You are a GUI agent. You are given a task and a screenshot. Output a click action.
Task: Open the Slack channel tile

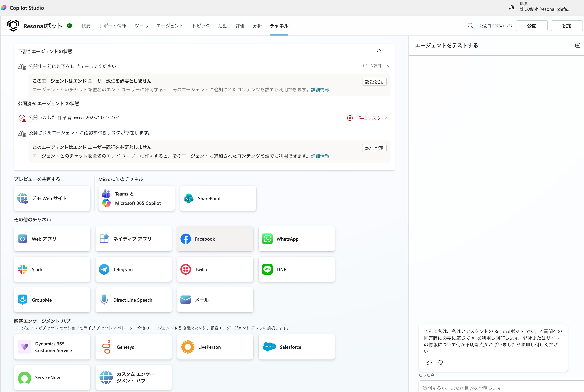coord(52,269)
